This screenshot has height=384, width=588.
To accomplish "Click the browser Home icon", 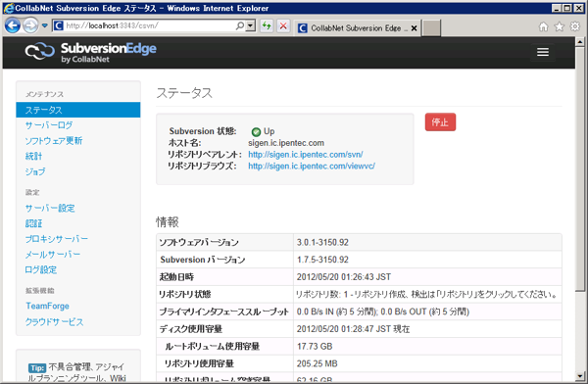I will pyautogui.click(x=543, y=26).
